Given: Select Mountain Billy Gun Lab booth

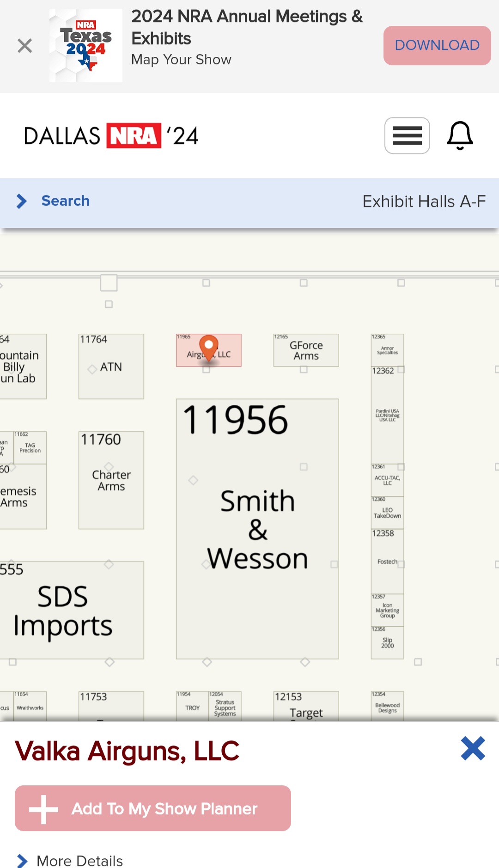Looking at the screenshot, I should [x=23, y=367].
